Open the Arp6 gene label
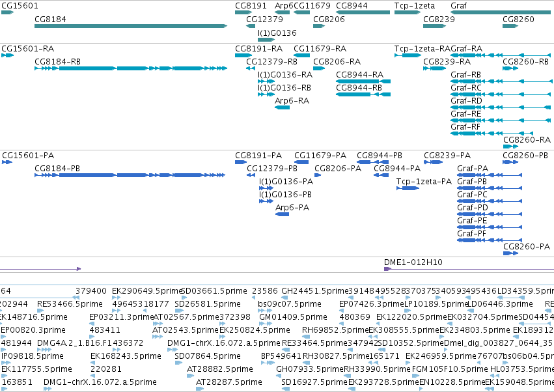 pos(284,6)
